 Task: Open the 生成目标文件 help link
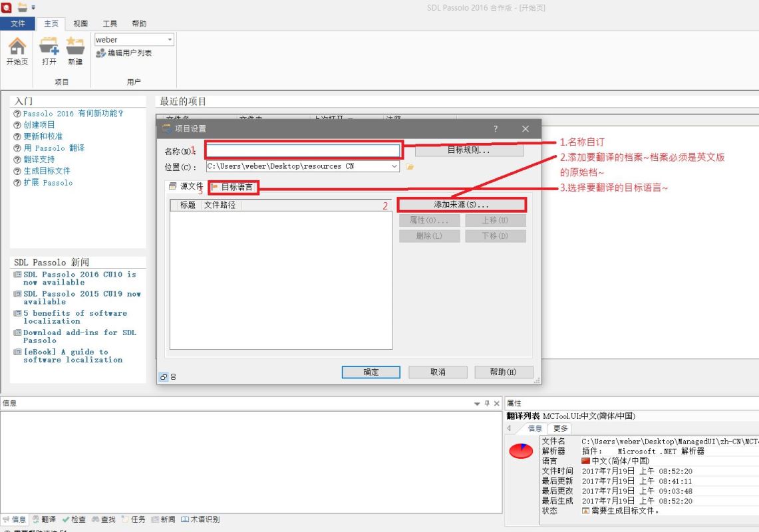click(47, 171)
